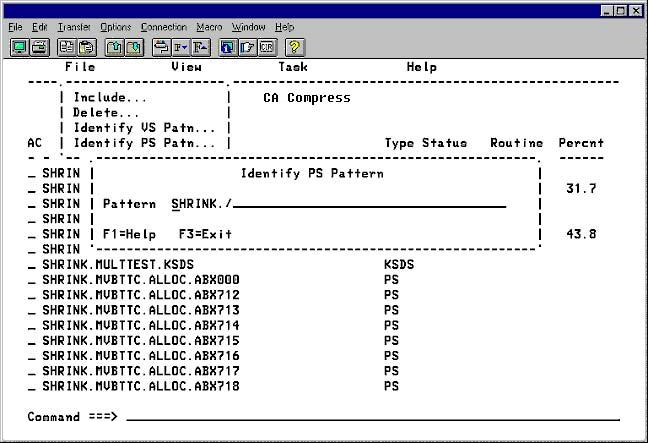Open the Connection menu
The image size is (648, 443).
click(x=163, y=27)
